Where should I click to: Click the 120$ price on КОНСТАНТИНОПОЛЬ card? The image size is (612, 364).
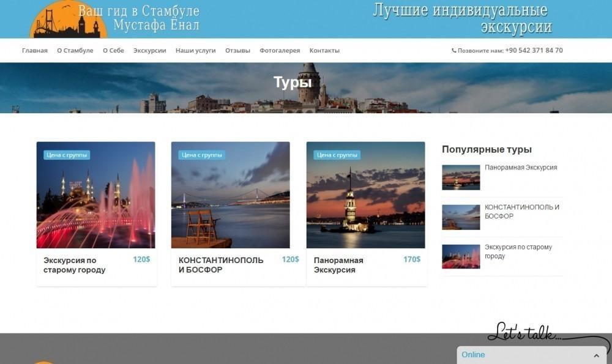[x=290, y=259]
